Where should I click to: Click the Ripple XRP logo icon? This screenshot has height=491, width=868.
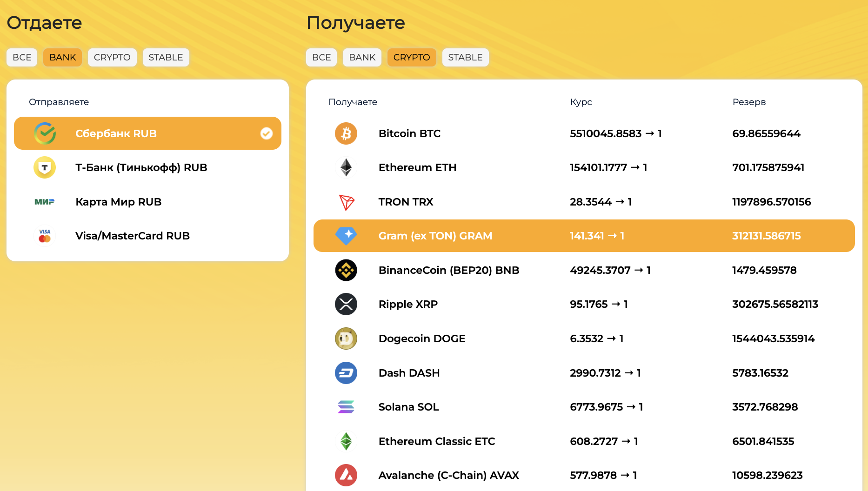point(346,304)
